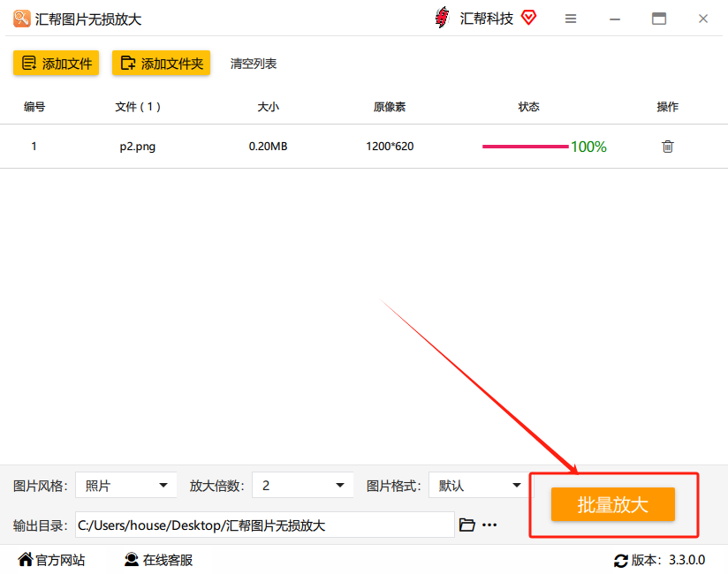The height and width of the screenshot is (574, 728).
Task: Click the 汇帮科技 lightning brand logo
Action: 442,18
